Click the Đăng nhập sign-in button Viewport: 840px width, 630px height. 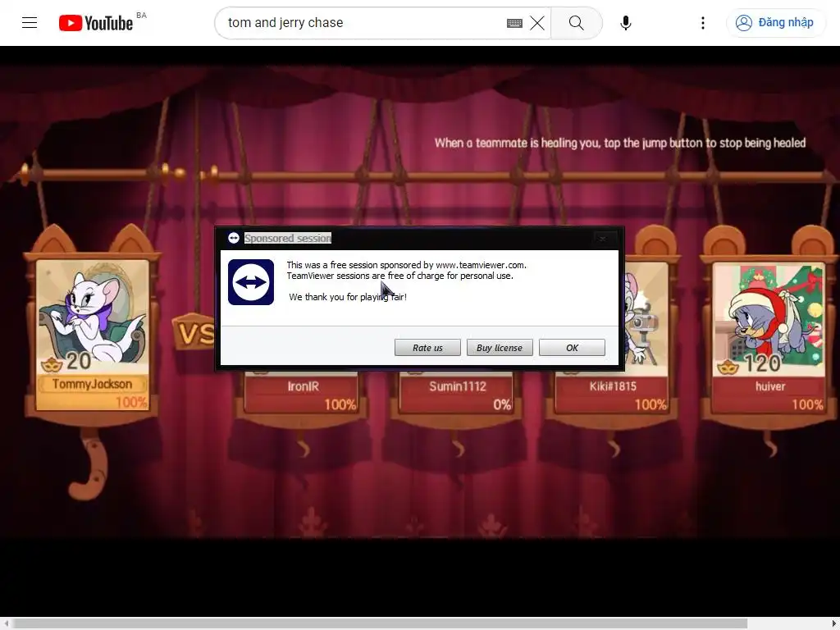(775, 22)
